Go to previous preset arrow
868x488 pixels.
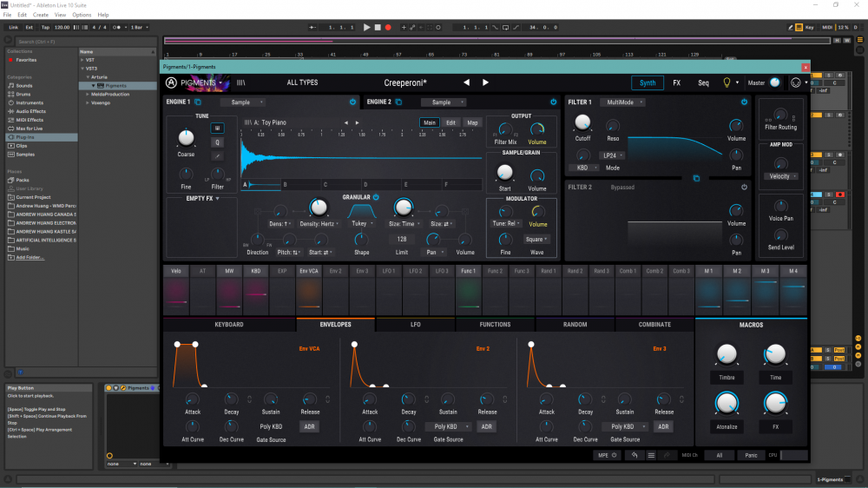(x=467, y=82)
